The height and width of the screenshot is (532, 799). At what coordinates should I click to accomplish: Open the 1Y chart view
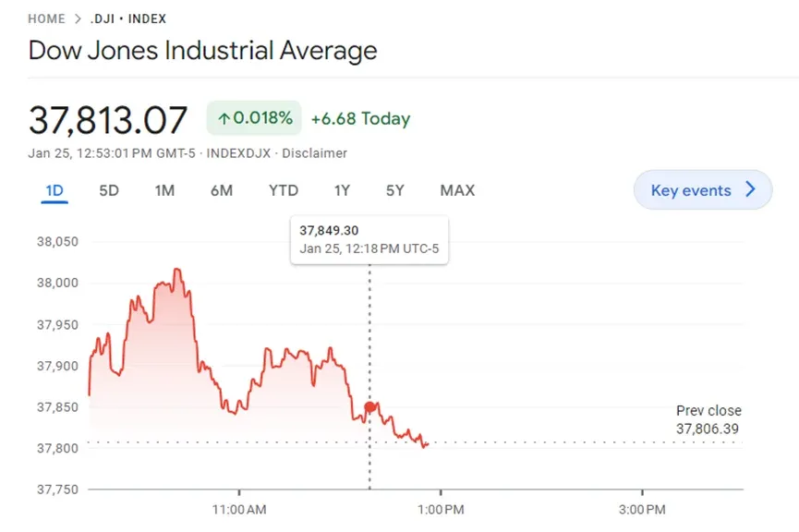coord(342,190)
